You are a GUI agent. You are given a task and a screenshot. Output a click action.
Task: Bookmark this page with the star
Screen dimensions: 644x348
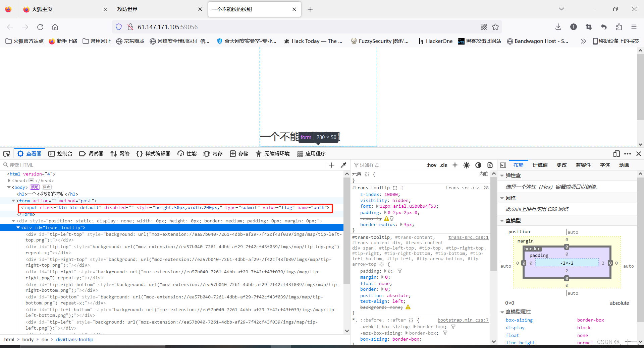(x=495, y=27)
